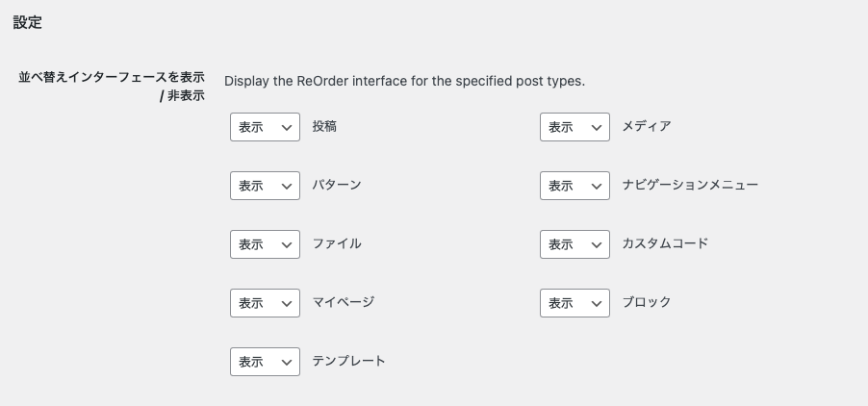Open the カスタムコード visibility dropdown
The height and width of the screenshot is (406, 868).
click(574, 244)
